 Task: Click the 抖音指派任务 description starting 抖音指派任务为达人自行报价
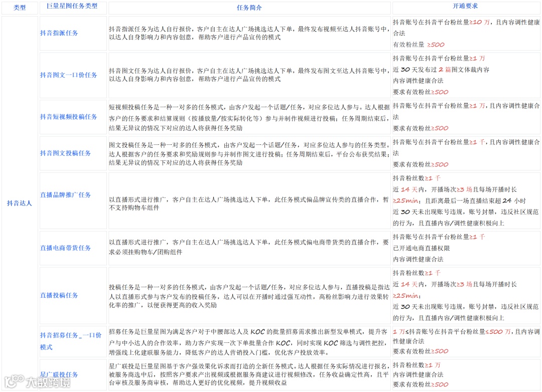(x=249, y=33)
